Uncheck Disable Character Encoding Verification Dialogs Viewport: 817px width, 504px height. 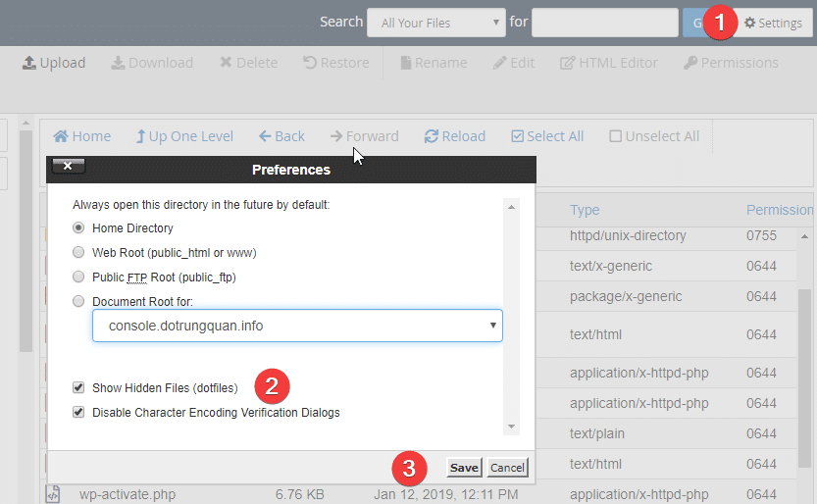pos(78,413)
